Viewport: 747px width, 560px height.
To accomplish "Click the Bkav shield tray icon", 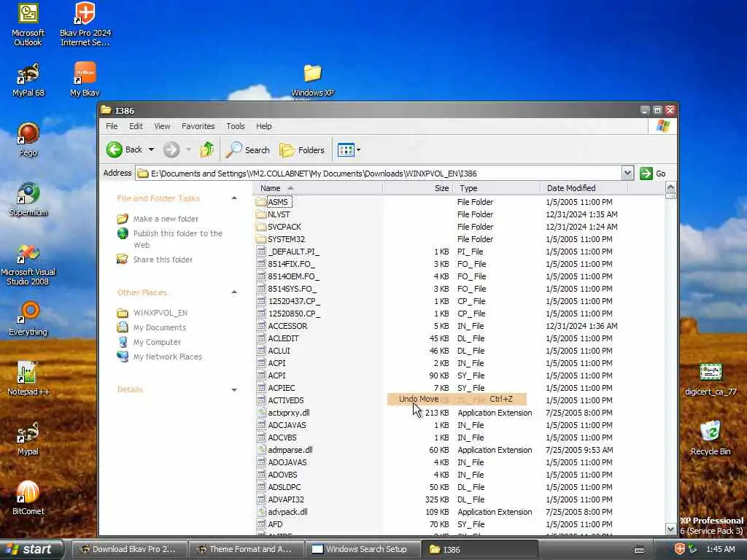I will coord(679,549).
